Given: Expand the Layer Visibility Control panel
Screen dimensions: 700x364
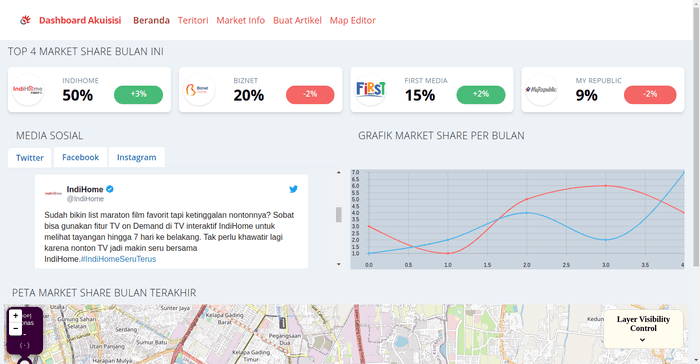Looking at the screenshot, I should [x=643, y=340].
